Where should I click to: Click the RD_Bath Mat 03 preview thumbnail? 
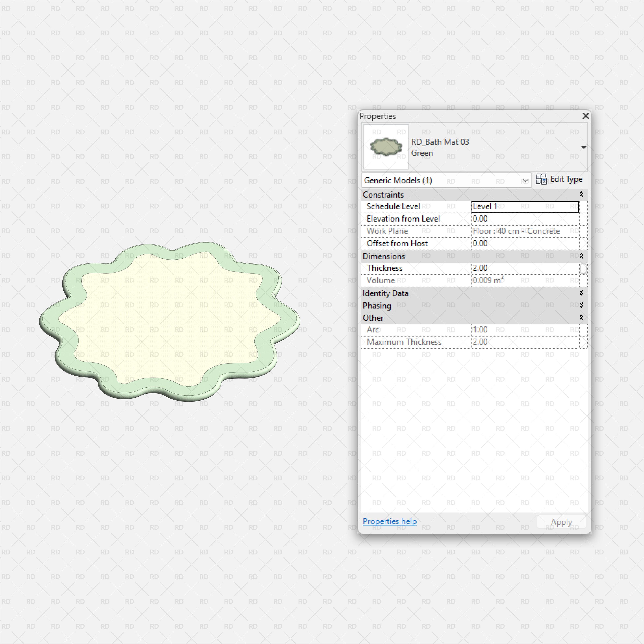pyautogui.click(x=385, y=147)
